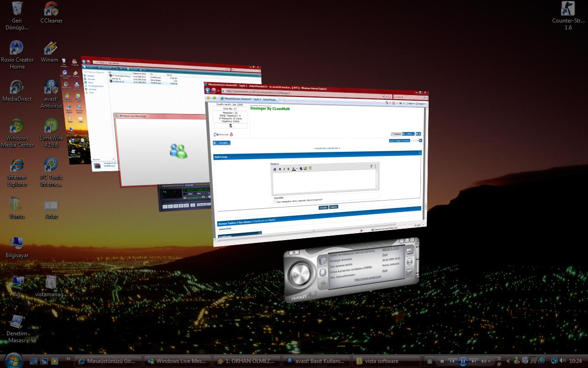Image resolution: width=588 pixels, height=368 pixels.
Task: Open the avast! Antivirus desktop shortcut
Action: pyautogui.click(x=51, y=88)
